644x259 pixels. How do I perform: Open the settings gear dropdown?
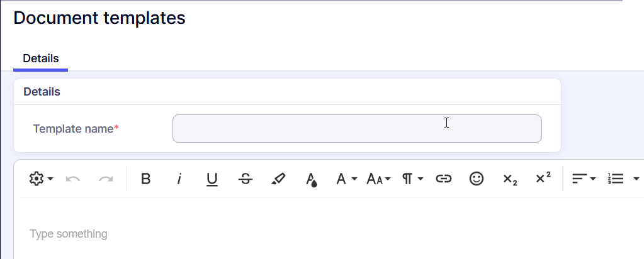coord(41,179)
